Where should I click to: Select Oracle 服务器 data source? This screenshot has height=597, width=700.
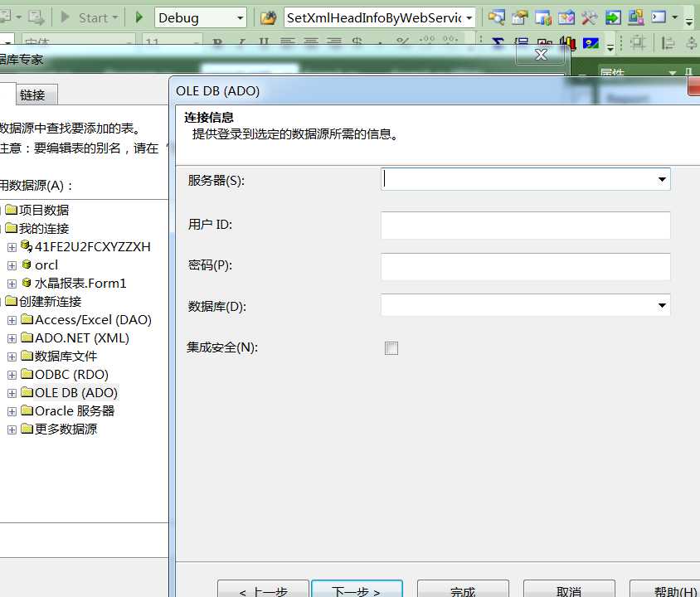coord(75,411)
